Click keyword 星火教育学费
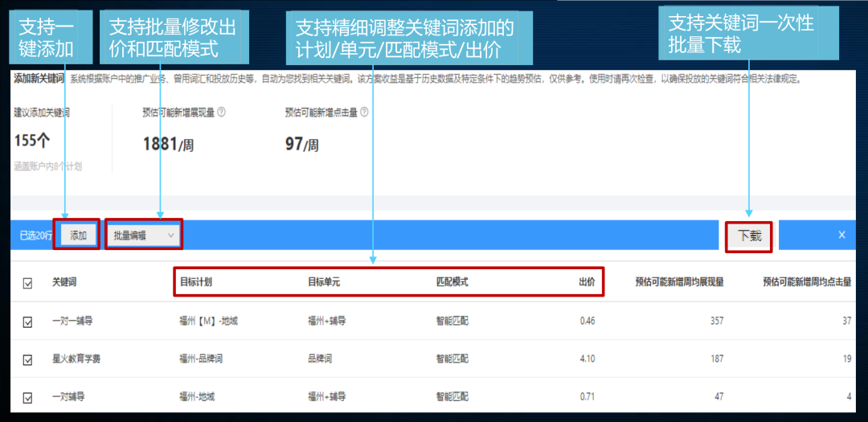 coord(76,358)
